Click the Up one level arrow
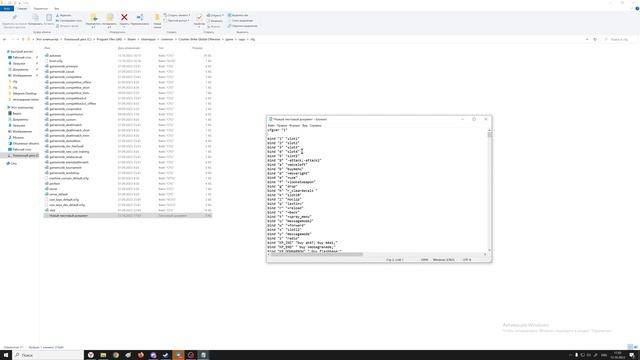640x360 pixels. coord(23,39)
